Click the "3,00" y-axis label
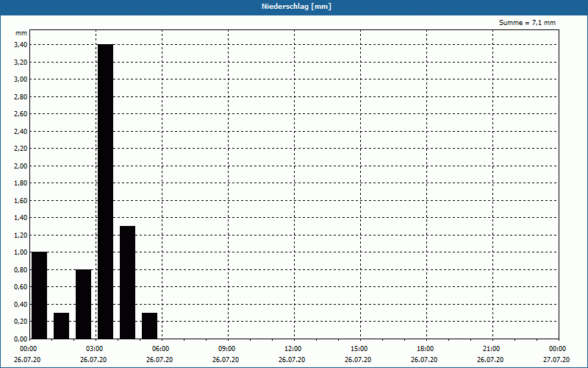Screen dimensions: 588x368 (x=21, y=79)
